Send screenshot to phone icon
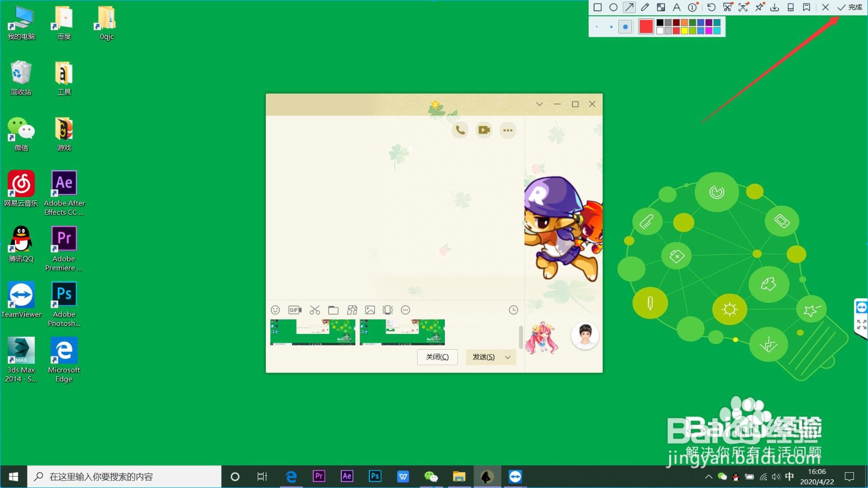Image resolution: width=868 pixels, height=488 pixels. [x=790, y=8]
